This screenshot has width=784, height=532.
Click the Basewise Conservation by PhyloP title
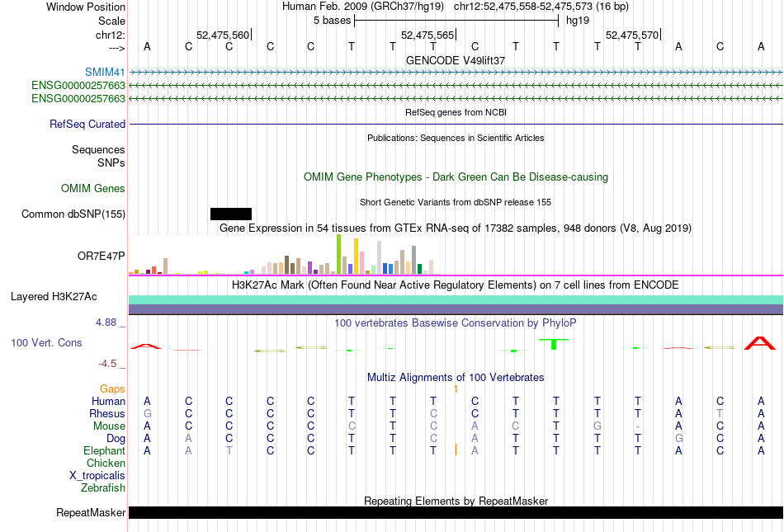coord(456,323)
